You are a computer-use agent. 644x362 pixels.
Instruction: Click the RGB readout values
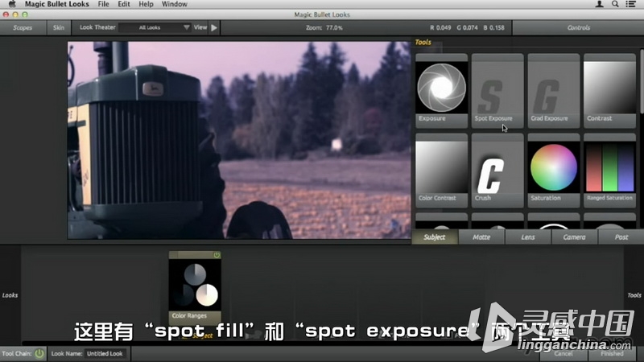click(467, 28)
